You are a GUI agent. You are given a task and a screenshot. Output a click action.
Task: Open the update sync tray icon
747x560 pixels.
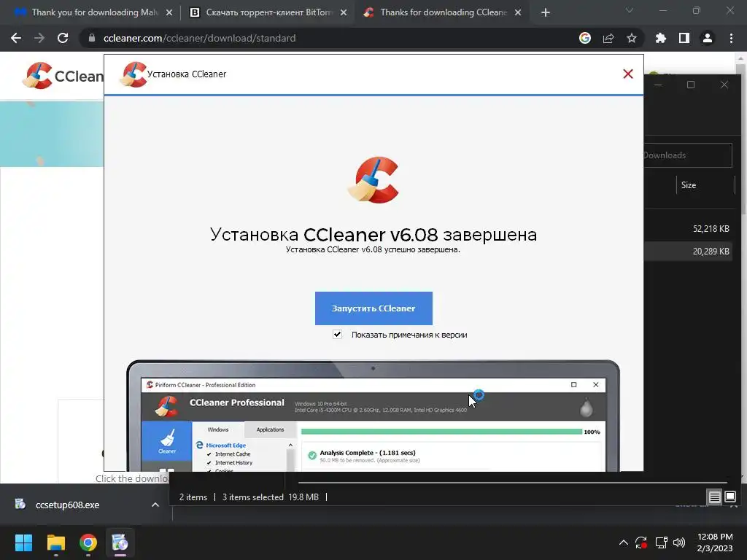(641, 542)
